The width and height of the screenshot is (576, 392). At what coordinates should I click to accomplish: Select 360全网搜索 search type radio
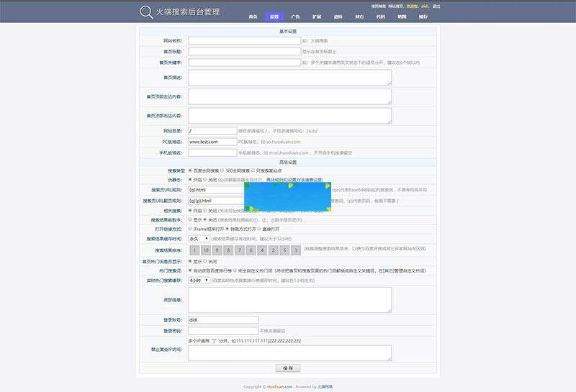click(222, 170)
